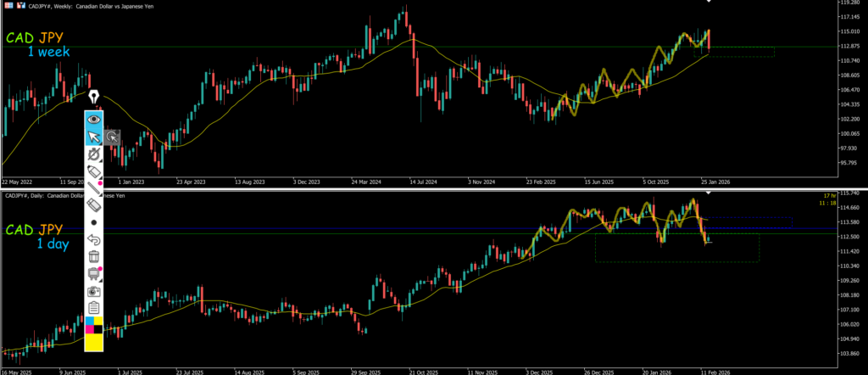Toggle the eye visibility button in drawing toolbar
This screenshot has height=375, width=868.
(94, 120)
